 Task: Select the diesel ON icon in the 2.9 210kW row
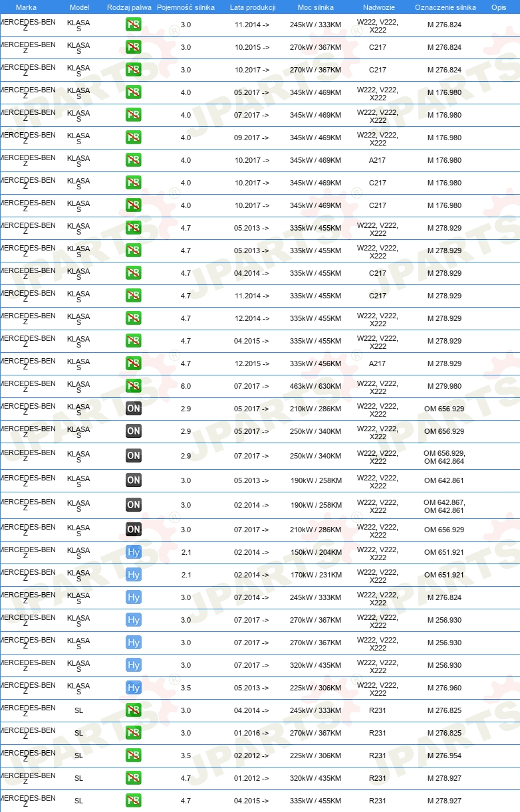(134, 409)
